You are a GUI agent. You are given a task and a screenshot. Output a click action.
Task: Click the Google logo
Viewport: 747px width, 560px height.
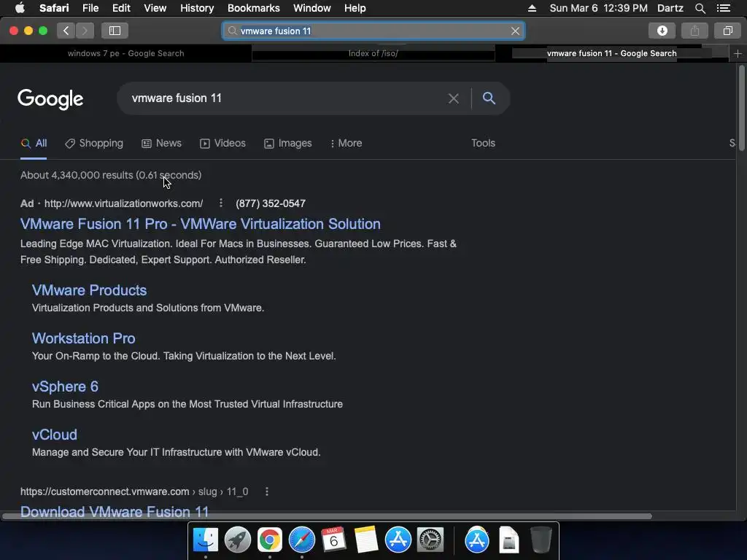[x=50, y=99]
